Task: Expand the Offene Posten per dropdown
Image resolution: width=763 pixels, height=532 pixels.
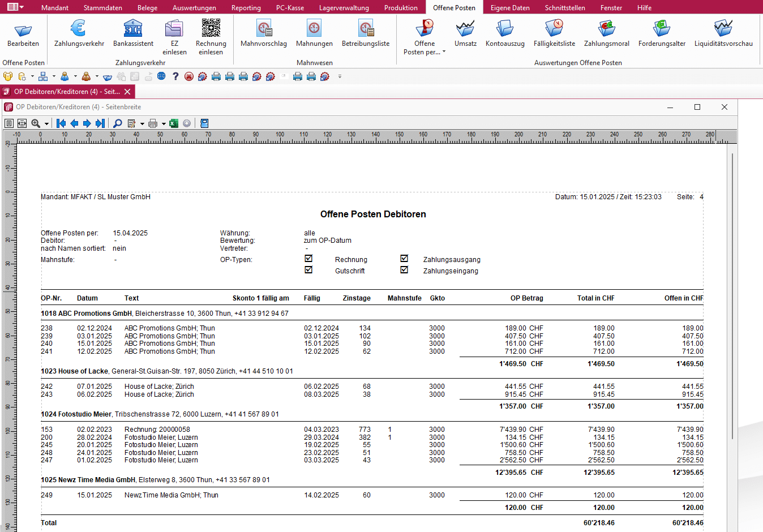Action: tap(444, 52)
